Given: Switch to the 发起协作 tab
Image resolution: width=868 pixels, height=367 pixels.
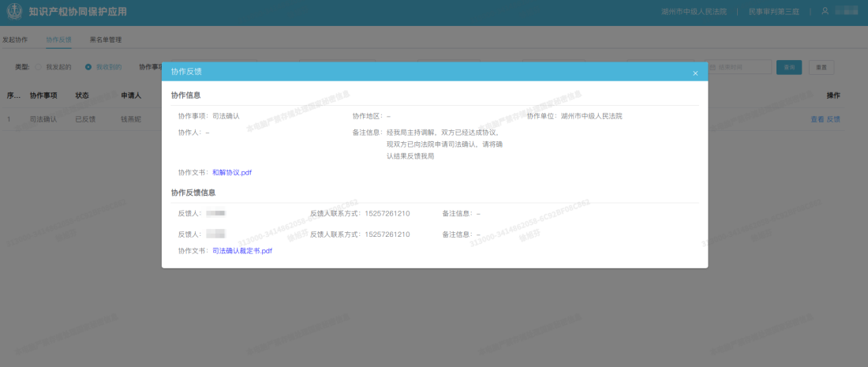Looking at the screenshot, I should tap(14, 39).
